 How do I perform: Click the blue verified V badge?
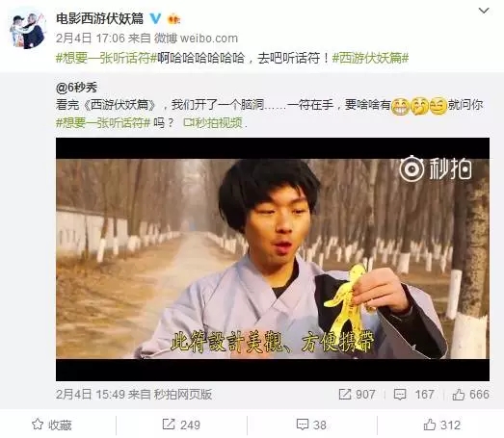[x=155, y=18]
